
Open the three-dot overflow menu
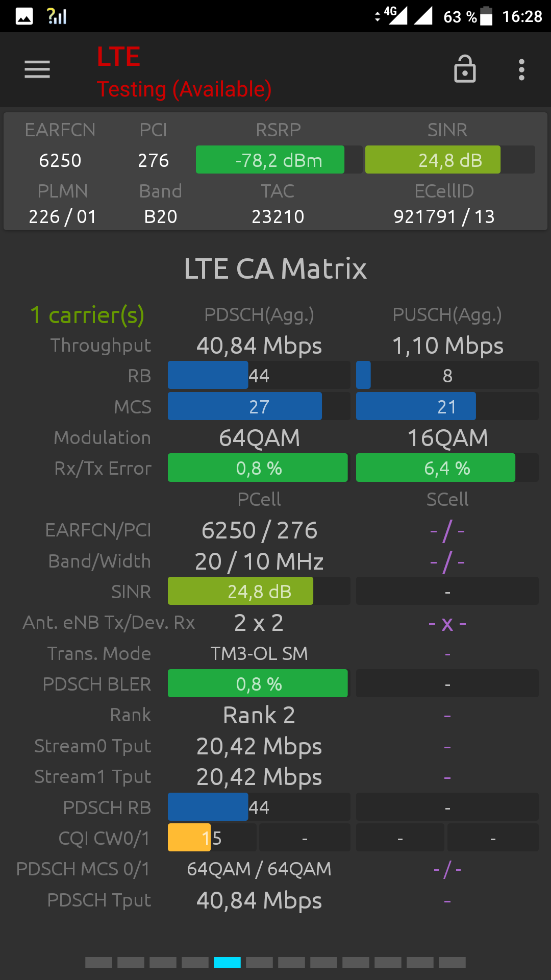coord(521,69)
